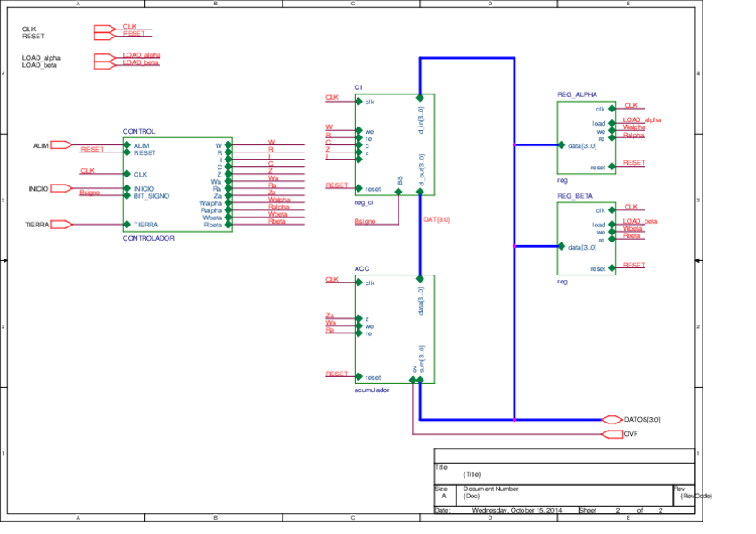The height and width of the screenshot is (534, 756).
Task: Click the OVF output port symbol
Action: click(612, 434)
